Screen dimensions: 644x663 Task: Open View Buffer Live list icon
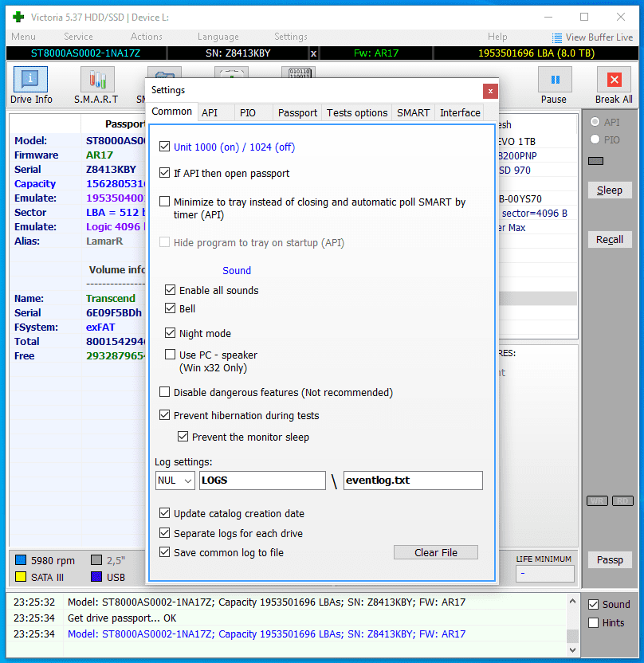557,37
